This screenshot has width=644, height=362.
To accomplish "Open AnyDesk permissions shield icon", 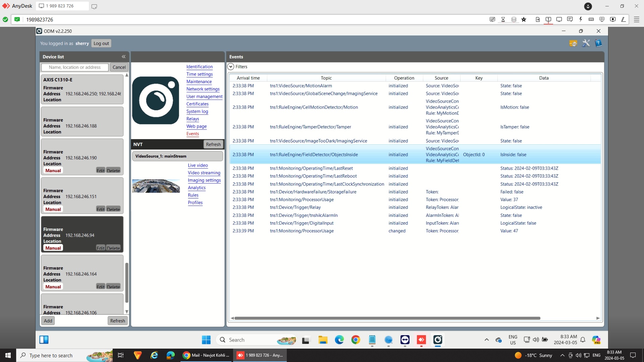I will click(x=602, y=19).
